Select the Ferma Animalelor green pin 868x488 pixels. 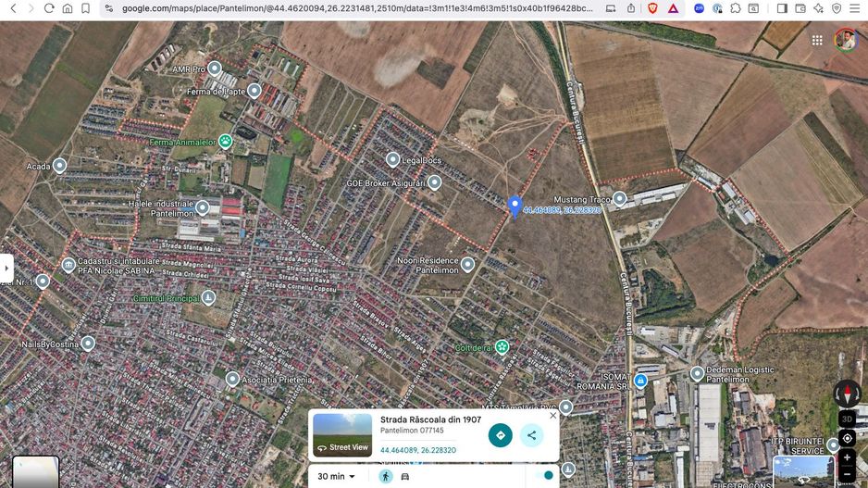225,142
